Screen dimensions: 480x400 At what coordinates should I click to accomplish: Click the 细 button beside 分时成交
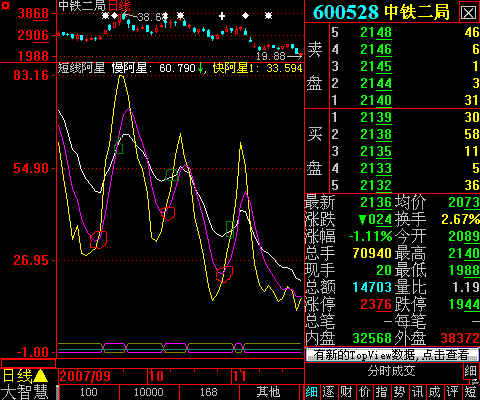471,371
